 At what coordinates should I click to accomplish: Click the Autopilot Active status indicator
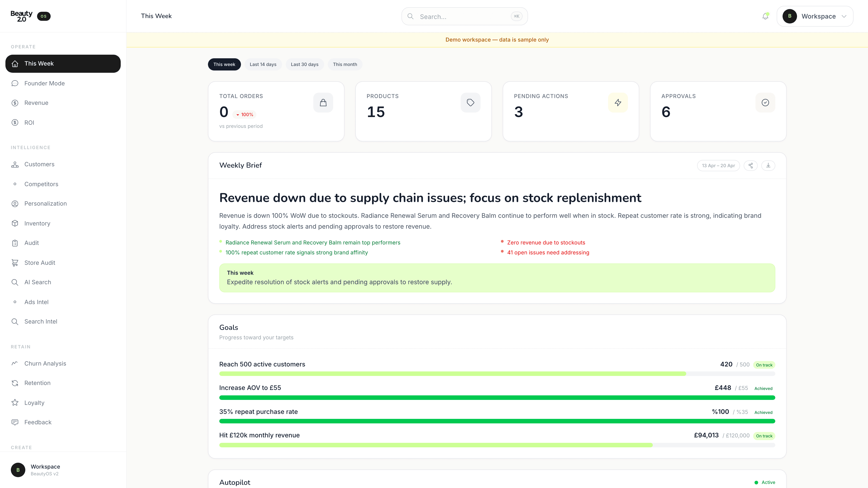tap(765, 483)
